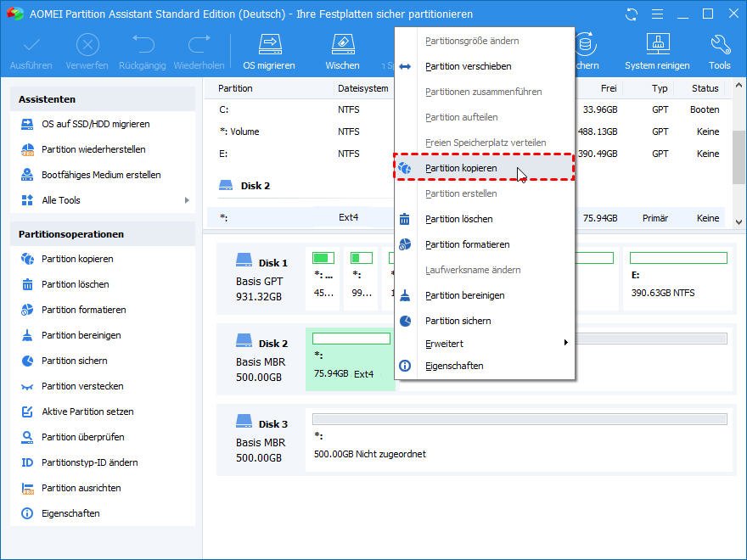Click the Partition column header
The width and height of the screenshot is (747, 560).
(235, 88)
